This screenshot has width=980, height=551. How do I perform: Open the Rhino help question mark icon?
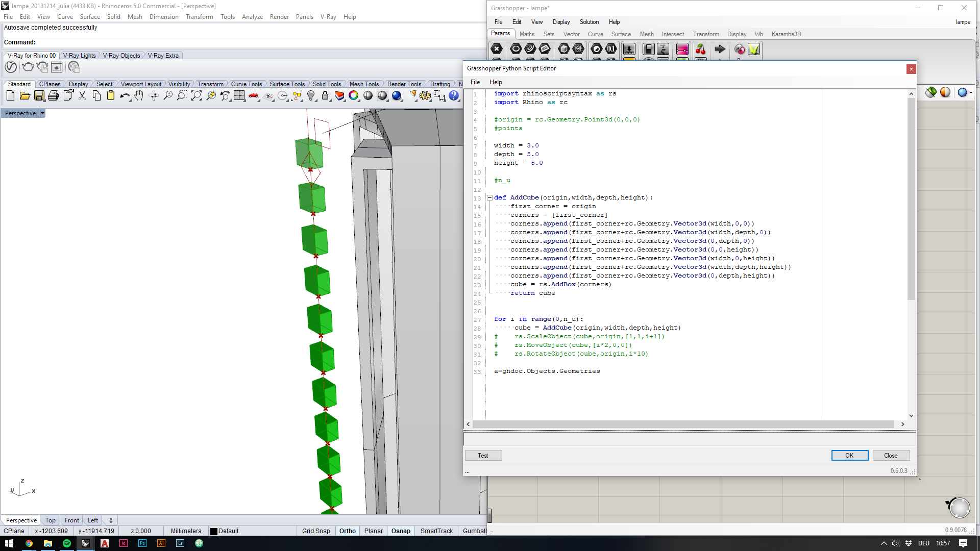click(454, 95)
